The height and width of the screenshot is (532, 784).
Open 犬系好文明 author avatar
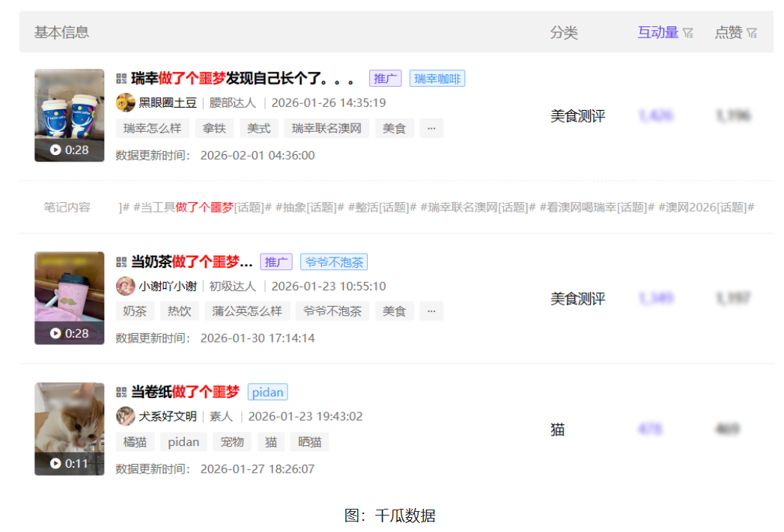click(126, 416)
